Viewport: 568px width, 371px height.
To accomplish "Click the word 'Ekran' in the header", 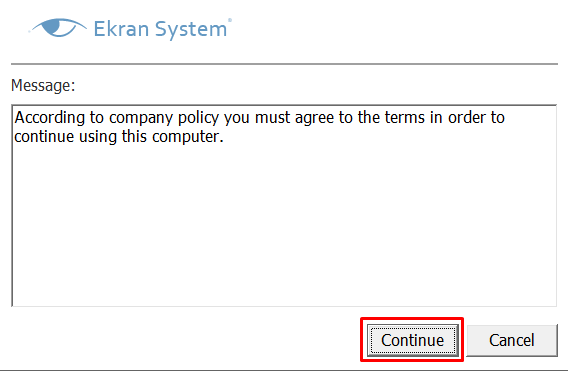I will coord(121,29).
